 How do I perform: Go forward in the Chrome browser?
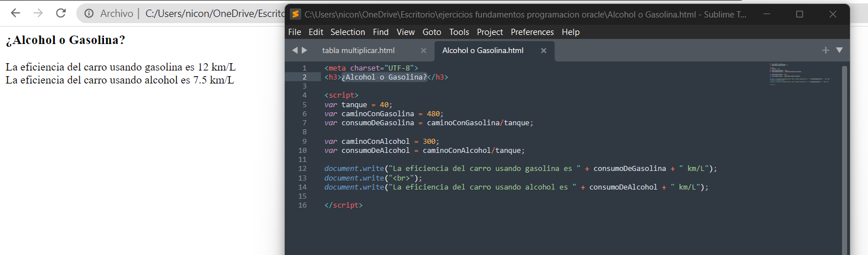coord(38,13)
